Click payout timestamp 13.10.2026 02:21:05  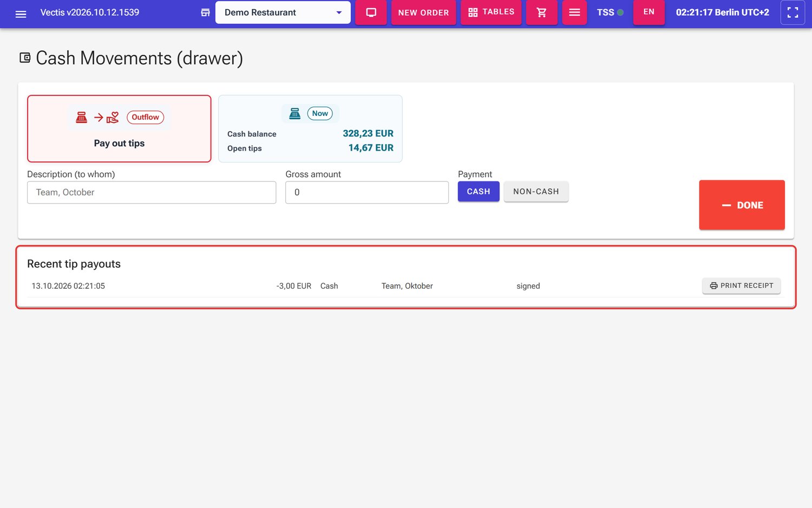click(x=68, y=286)
